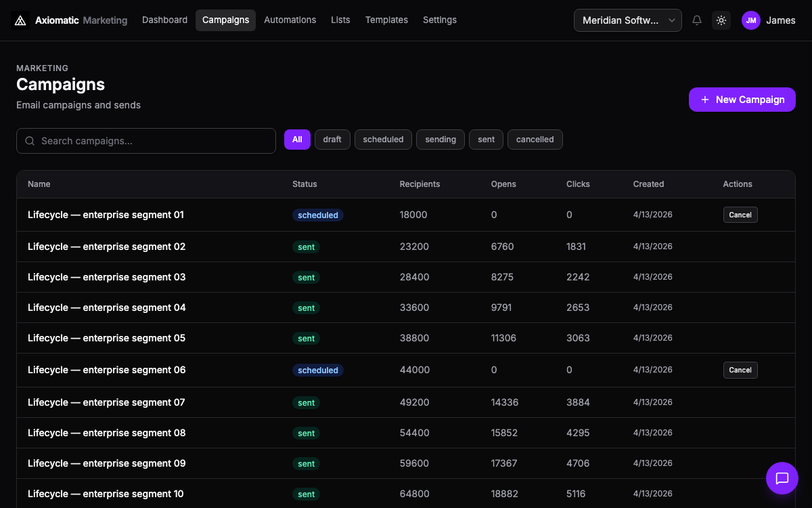Open the chat support bubble
This screenshot has height=508, width=812.
click(782, 478)
